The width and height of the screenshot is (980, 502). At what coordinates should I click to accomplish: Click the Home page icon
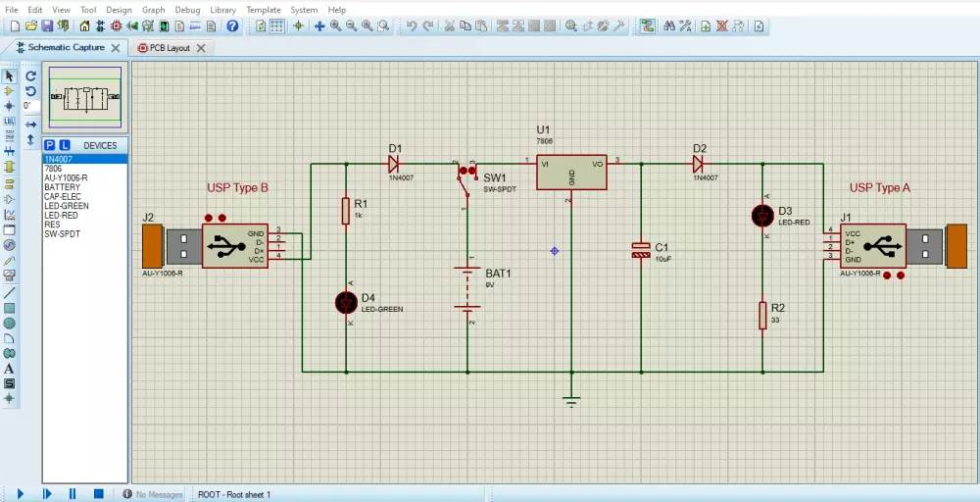tap(85, 25)
